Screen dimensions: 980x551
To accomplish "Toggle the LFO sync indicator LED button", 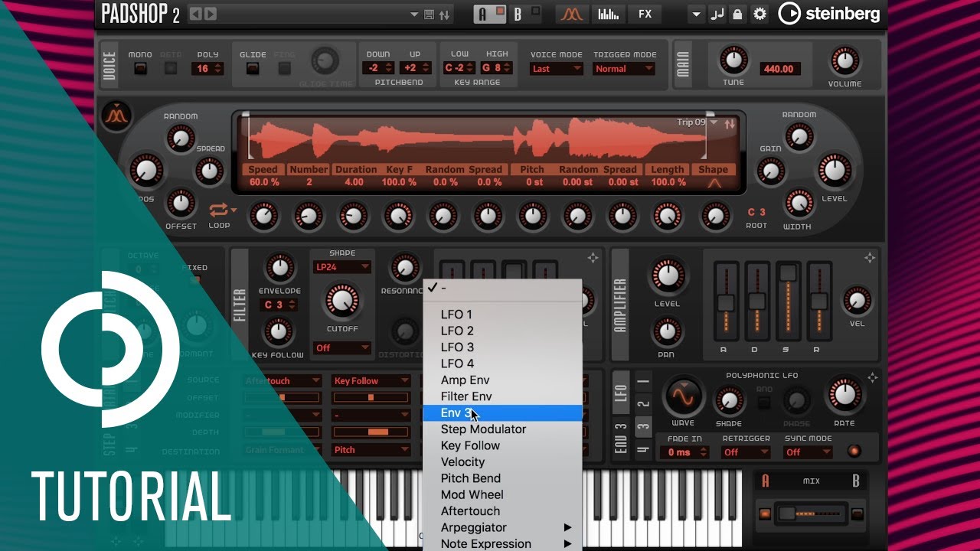I will pos(854,452).
